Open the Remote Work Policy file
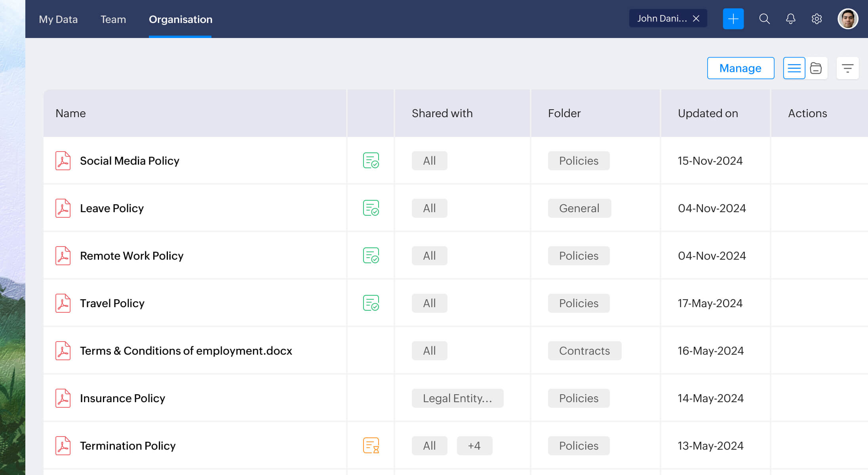 coord(131,255)
